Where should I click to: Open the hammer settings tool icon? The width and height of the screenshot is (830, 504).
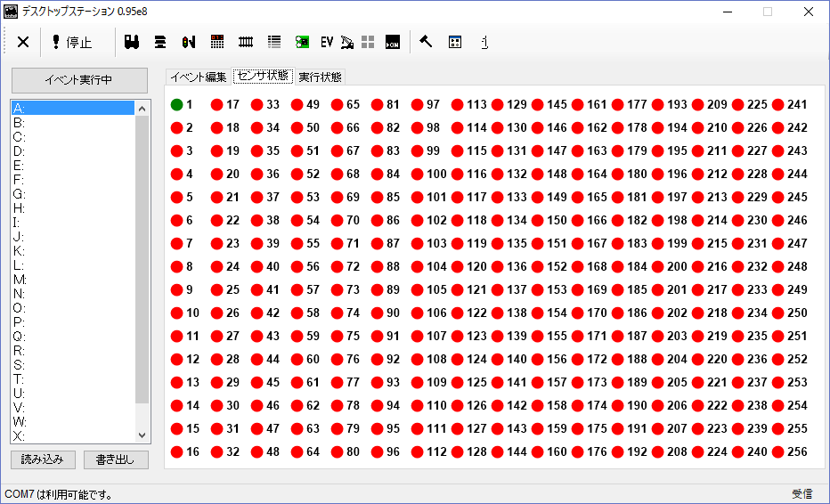(x=426, y=41)
